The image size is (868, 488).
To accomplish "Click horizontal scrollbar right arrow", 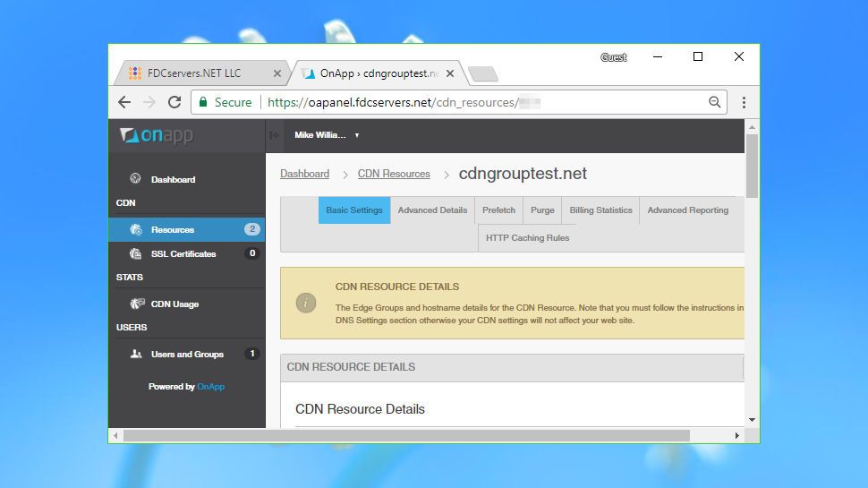I will (x=736, y=435).
